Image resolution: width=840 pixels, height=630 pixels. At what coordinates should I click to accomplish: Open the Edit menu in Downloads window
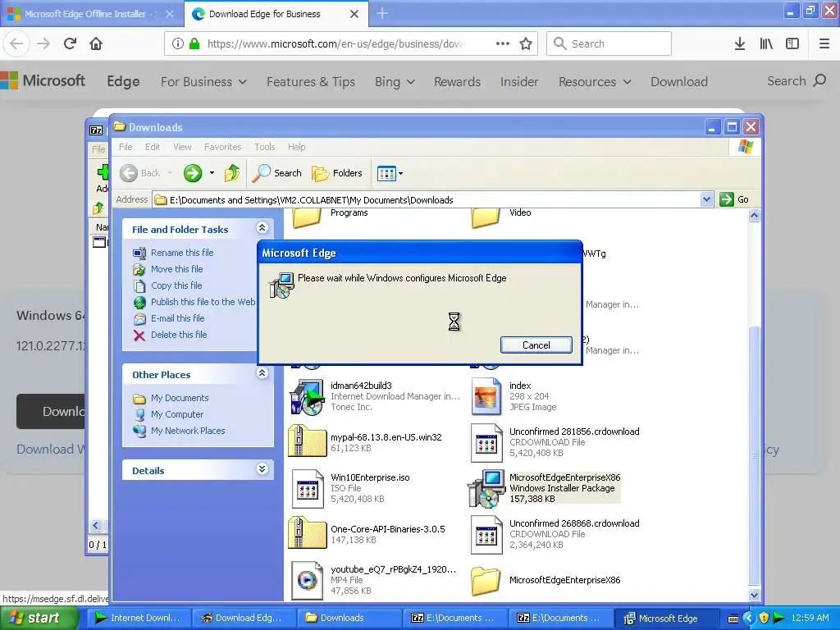point(152,147)
